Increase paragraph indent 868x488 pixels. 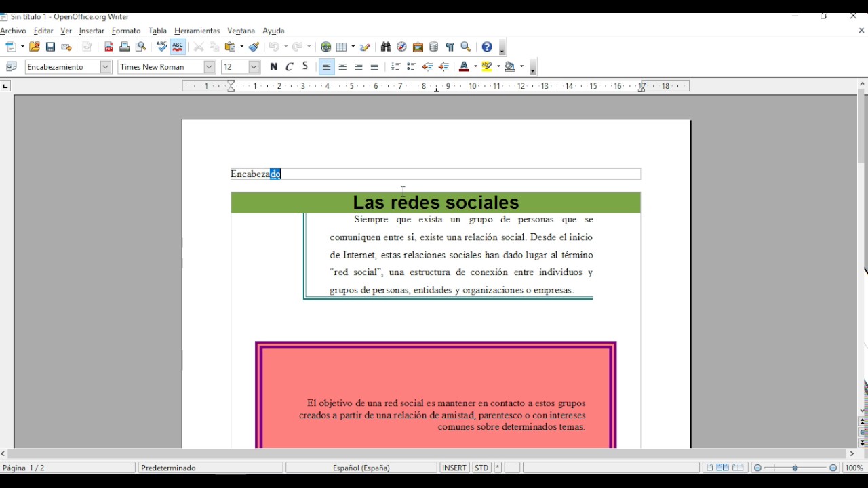pyautogui.click(x=443, y=66)
